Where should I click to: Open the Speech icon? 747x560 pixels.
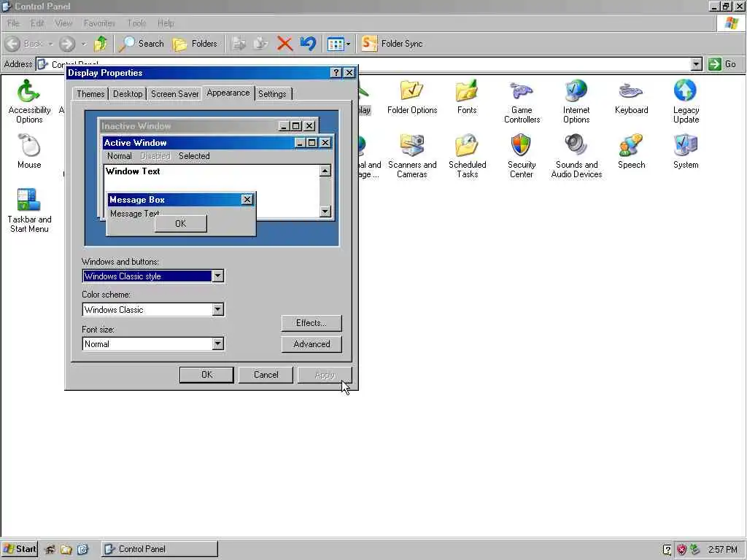point(631,152)
